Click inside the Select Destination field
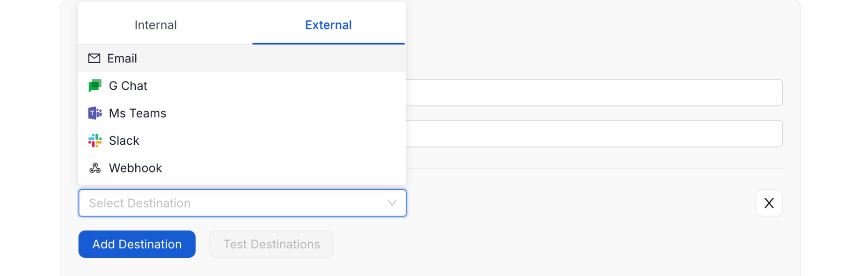Viewport: 868px width, 276px height. click(211, 203)
